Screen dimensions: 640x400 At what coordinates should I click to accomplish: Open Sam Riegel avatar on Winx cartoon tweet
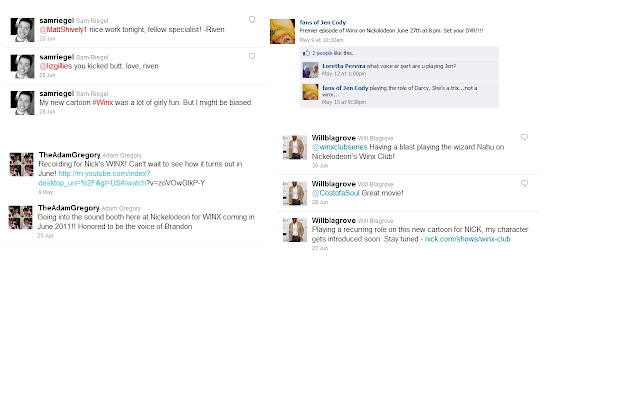click(x=22, y=103)
